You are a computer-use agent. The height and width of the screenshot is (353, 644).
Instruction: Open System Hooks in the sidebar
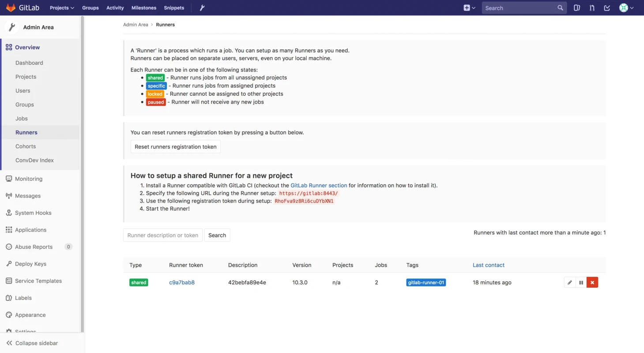(33, 213)
